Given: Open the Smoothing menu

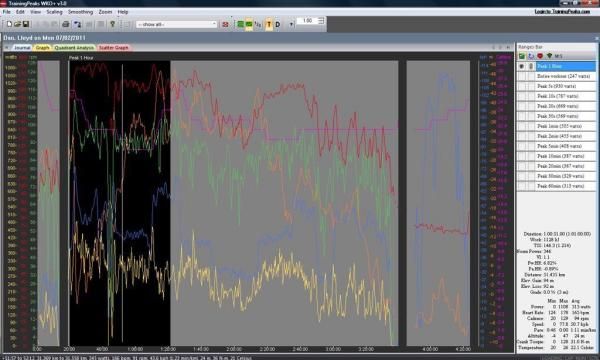Looking at the screenshot, I should (80, 12).
